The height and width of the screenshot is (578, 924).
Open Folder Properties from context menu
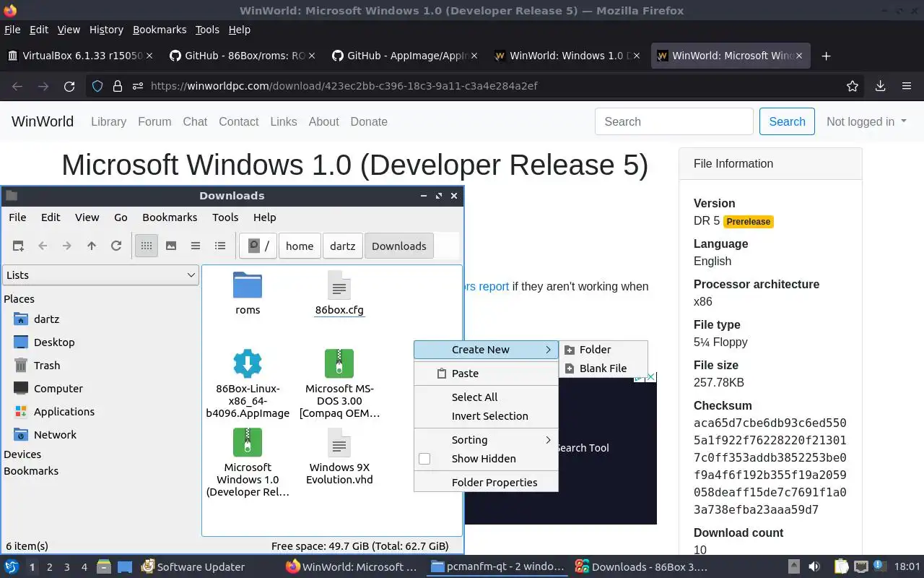click(x=486, y=482)
